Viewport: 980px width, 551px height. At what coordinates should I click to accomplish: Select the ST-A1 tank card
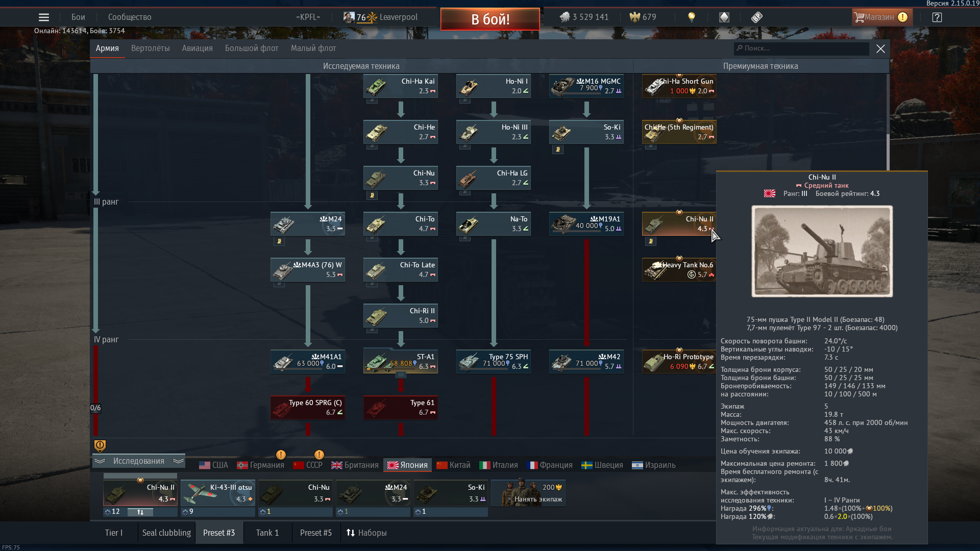pos(401,362)
